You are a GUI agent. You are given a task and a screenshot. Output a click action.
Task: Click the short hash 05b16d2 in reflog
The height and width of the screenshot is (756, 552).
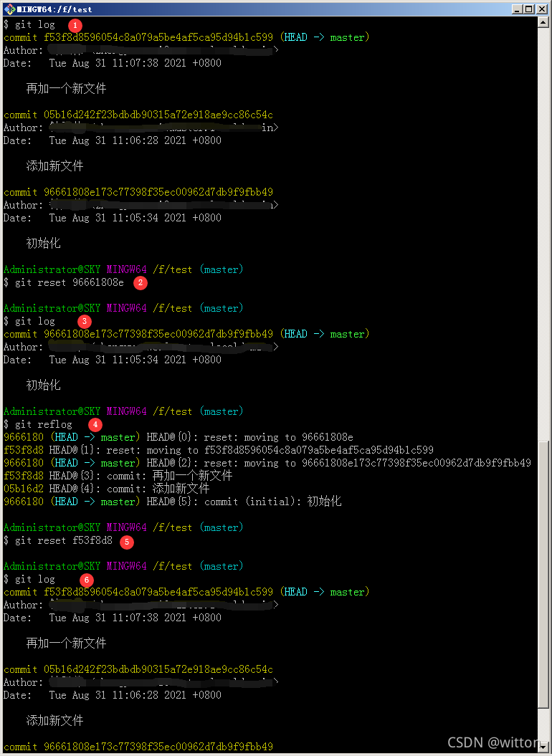(x=23, y=489)
